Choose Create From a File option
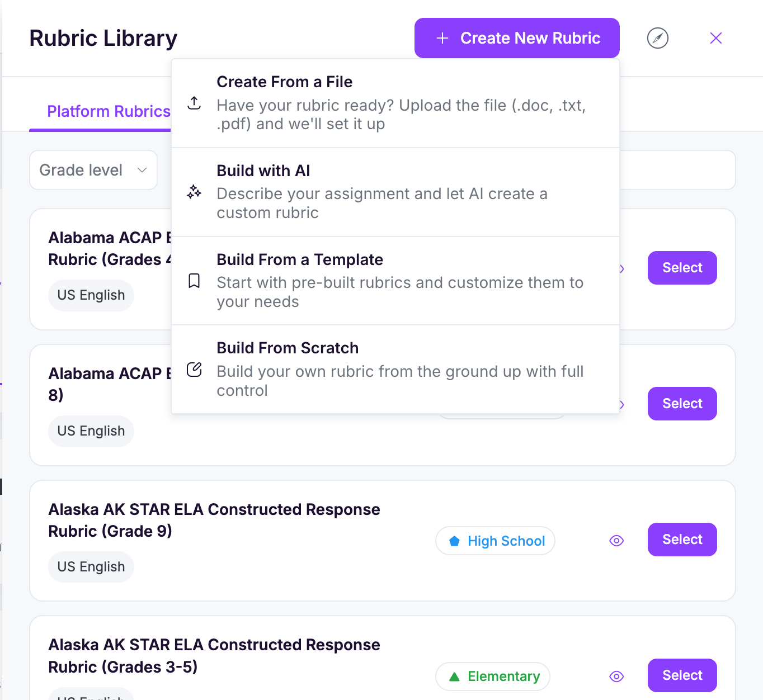 [395, 103]
